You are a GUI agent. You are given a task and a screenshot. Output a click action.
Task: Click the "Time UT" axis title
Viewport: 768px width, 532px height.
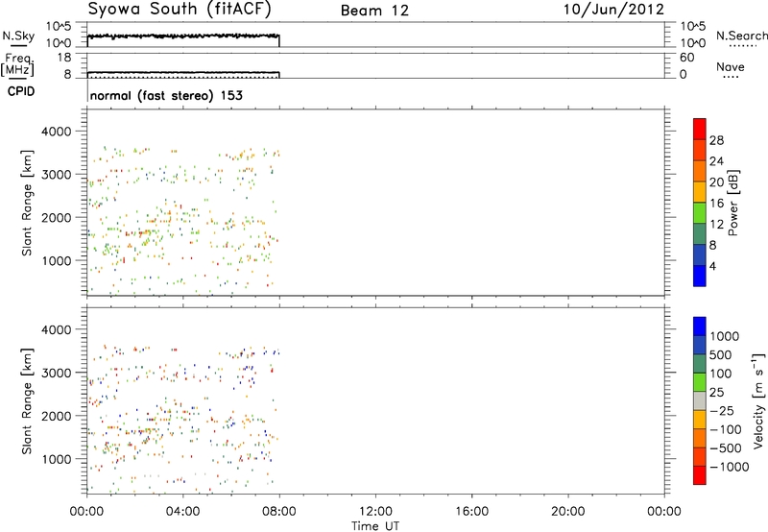click(375, 526)
